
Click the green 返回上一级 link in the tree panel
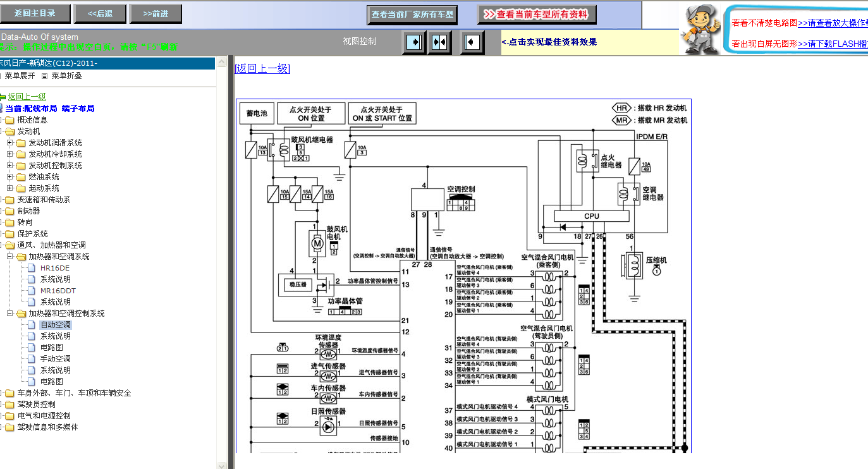tap(27, 97)
